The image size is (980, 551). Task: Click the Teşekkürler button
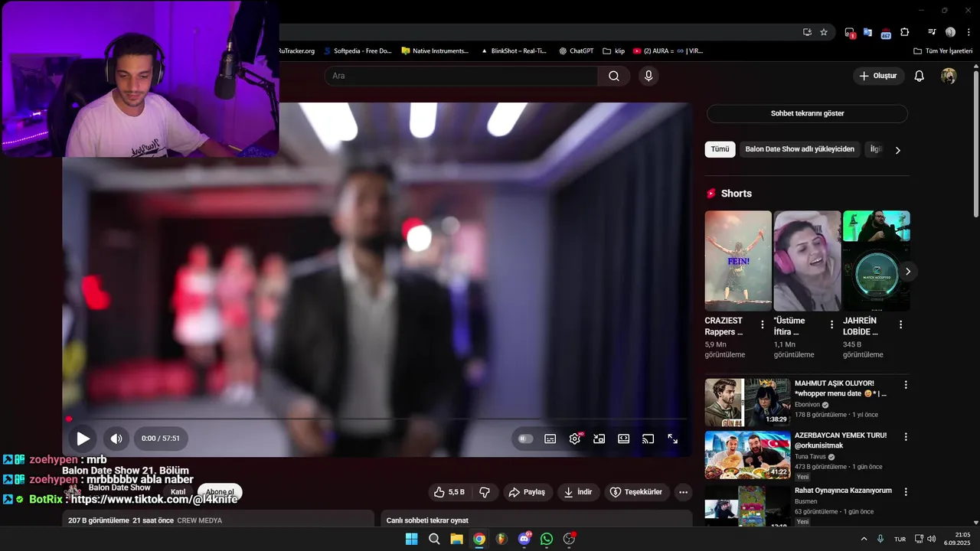click(635, 492)
